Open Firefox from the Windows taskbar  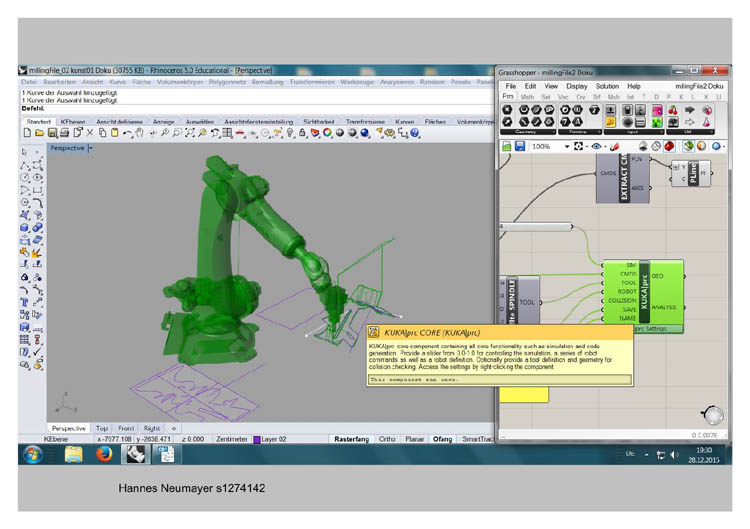pyautogui.click(x=104, y=454)
